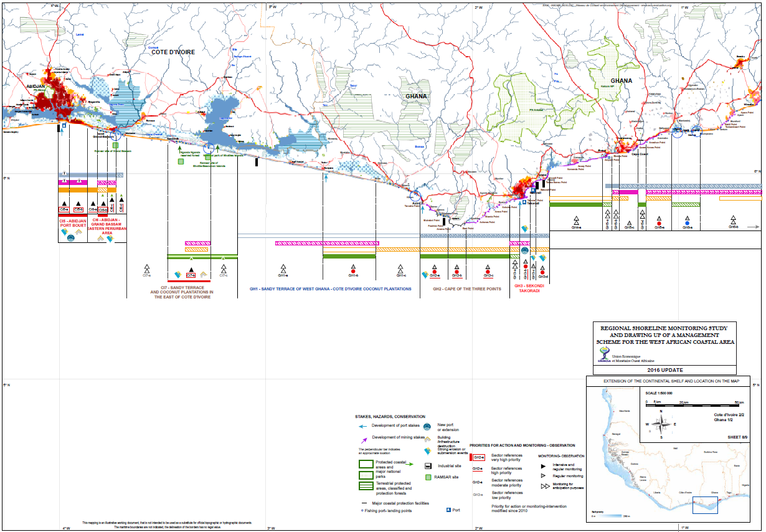Click the Fishing port landing points circle symbol
Image resolution: width=766 pixels, height=532 pixels.
coord(363,511)
